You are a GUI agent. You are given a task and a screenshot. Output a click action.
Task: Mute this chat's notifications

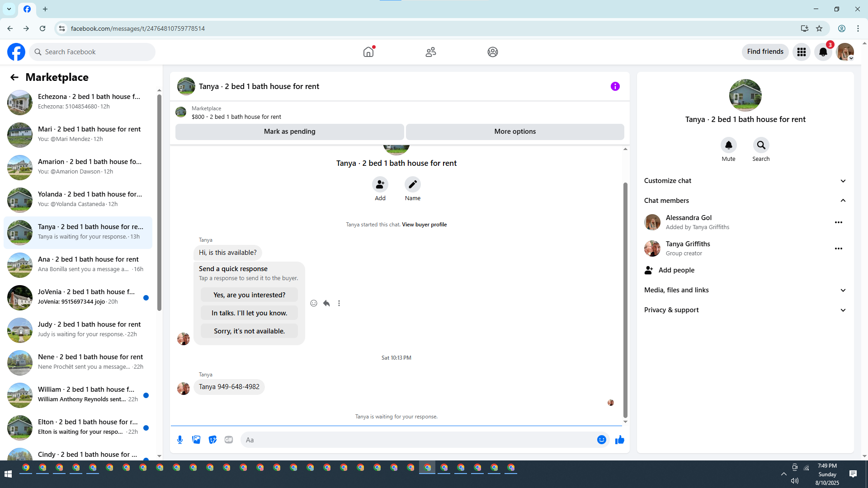coord(728,145)
